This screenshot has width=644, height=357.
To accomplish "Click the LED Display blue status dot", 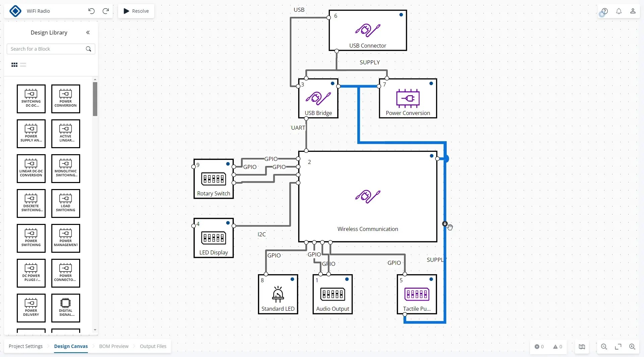I will 228,223.
